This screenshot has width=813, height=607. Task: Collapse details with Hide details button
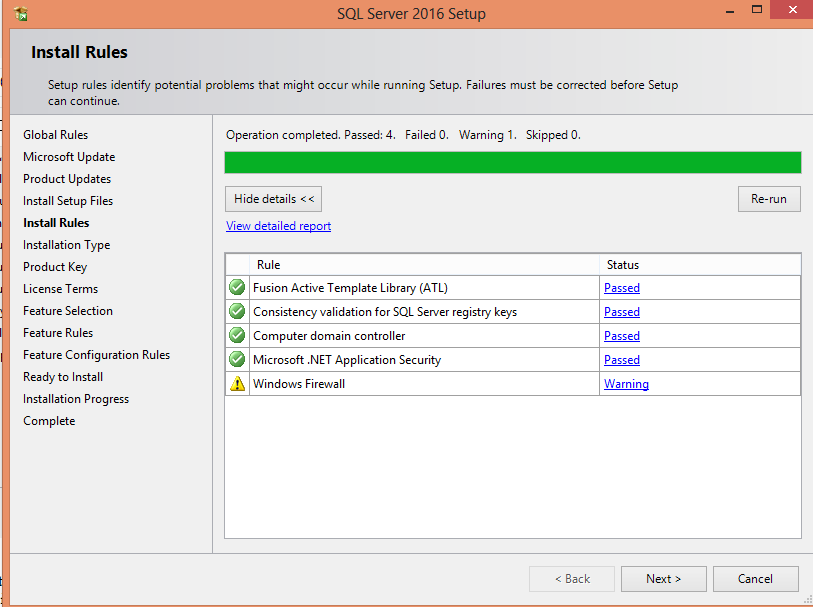[x=273, y=199]
